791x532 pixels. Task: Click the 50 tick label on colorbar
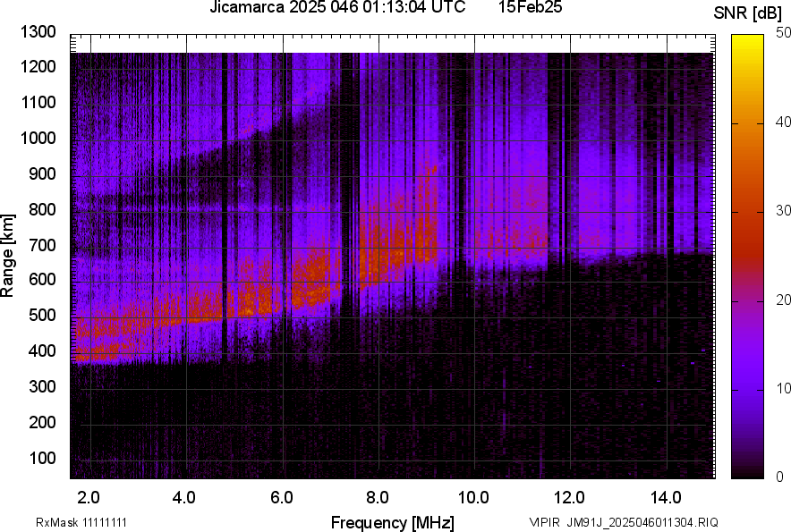784,33
